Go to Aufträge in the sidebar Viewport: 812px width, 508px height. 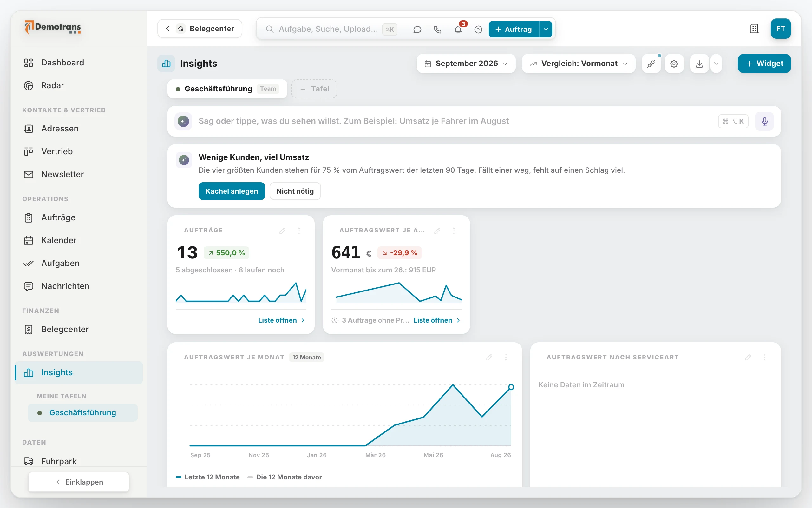79,218
